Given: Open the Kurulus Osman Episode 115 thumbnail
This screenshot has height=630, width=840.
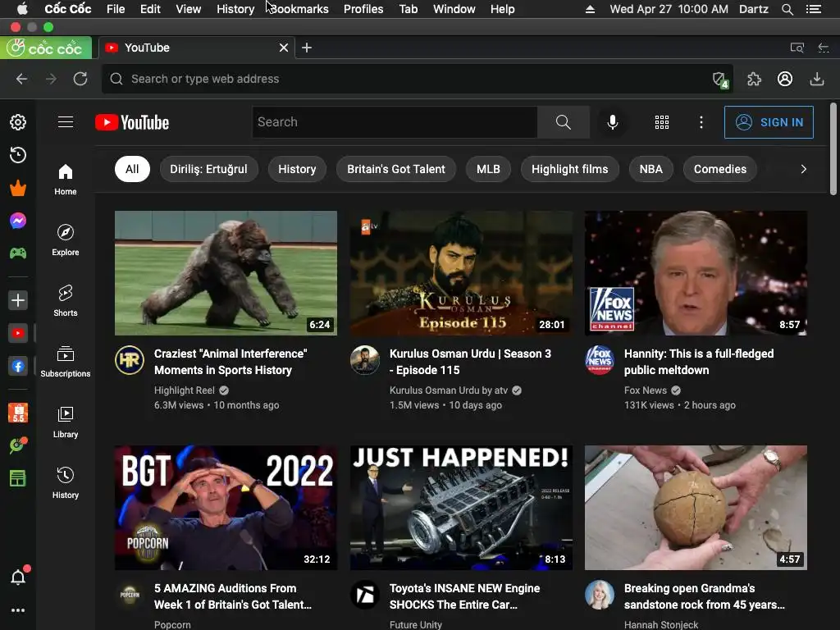Looking at the screenshot, I should [461, 273].
